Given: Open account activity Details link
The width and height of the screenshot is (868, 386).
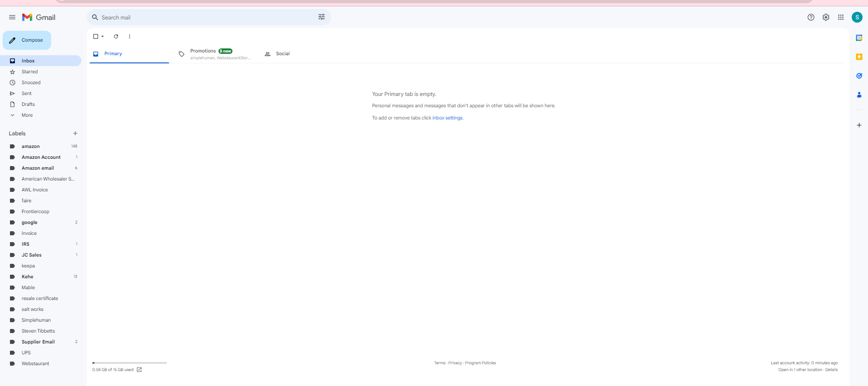Looking at the screenshot, I should tap(831, 370).
